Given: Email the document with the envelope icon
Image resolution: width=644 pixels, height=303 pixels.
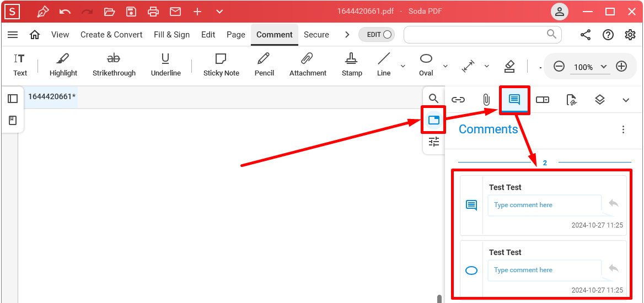Looking at the screenshot, I should pos(175,12).
